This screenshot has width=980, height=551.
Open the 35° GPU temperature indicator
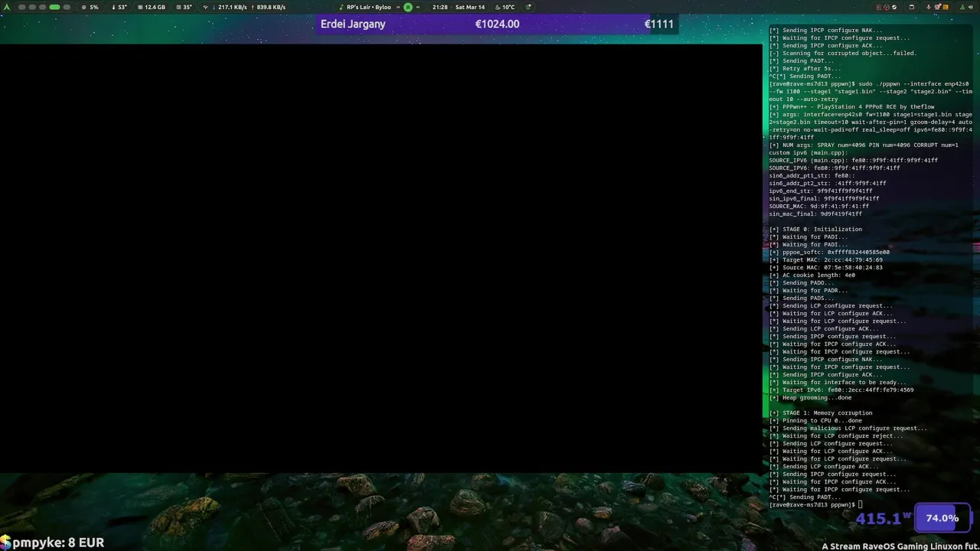coord(184,7)
